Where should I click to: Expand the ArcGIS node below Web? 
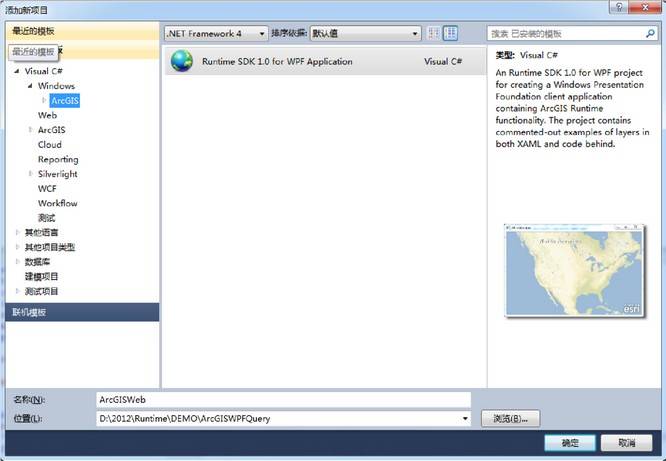[x=30, y=130]
